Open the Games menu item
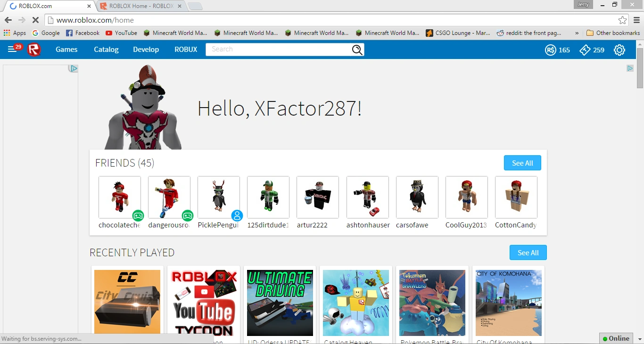Image resolution: width=644 pixels, height=344 pixels. (x=66, y=50)
